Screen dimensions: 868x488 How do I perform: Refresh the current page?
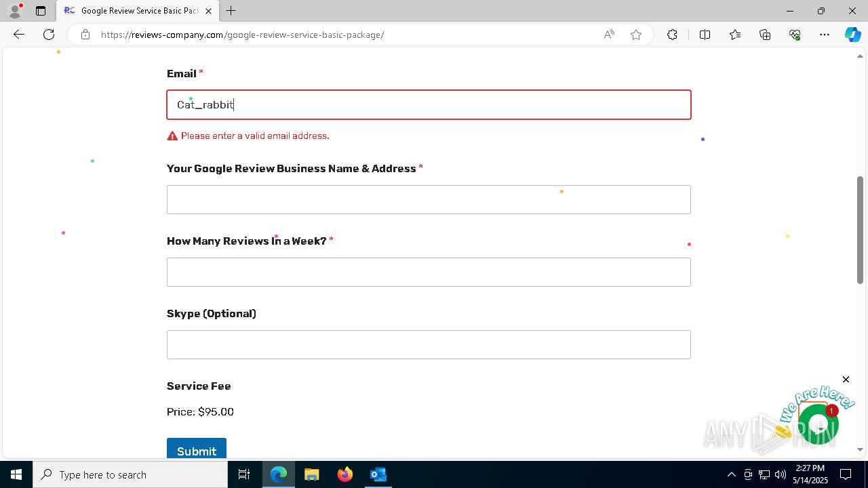coord(49,35)
